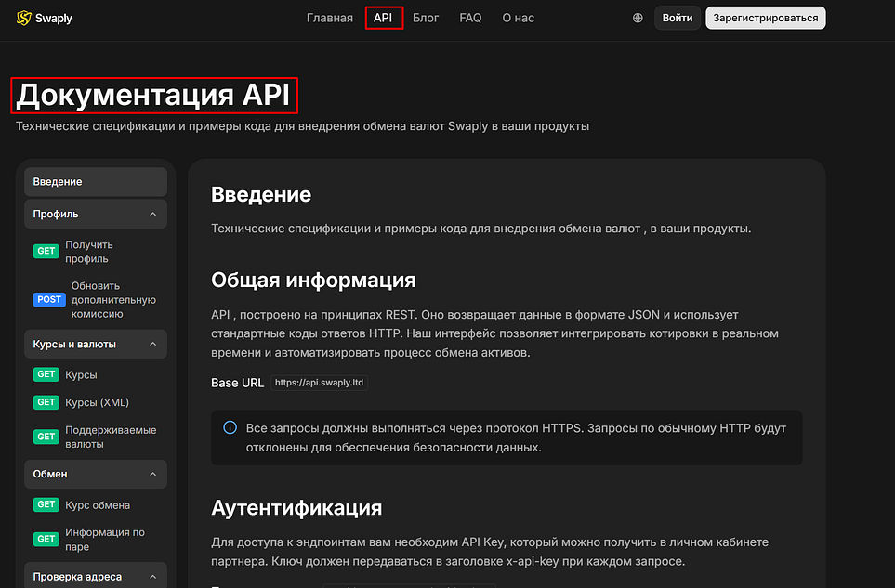Open the Информация по паре endpoint link
The width and height of the screenshot is (895, 588).
coord(105,539)
